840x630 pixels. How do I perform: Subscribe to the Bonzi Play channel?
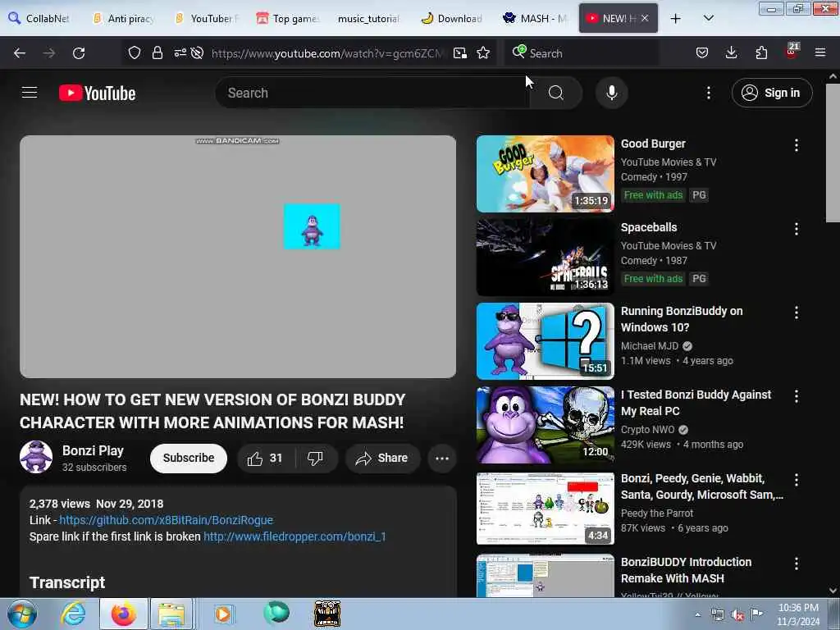tap(189, 458)
